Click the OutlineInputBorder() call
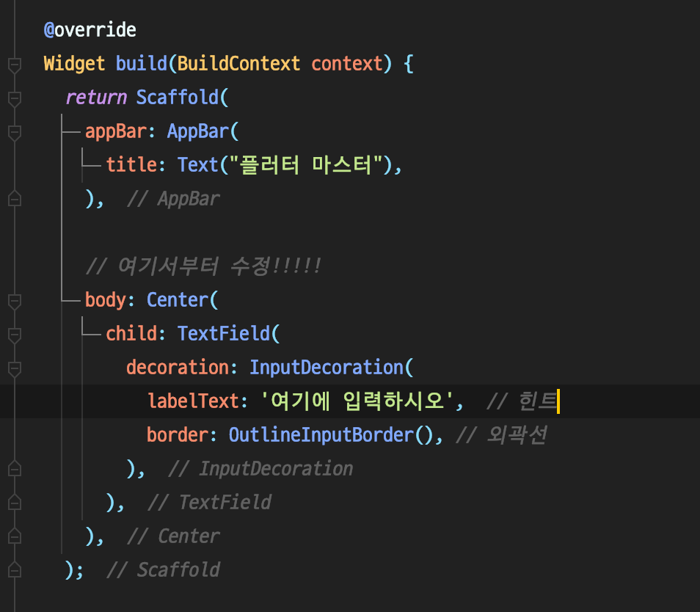700x612 pixels. click(331, 434)
